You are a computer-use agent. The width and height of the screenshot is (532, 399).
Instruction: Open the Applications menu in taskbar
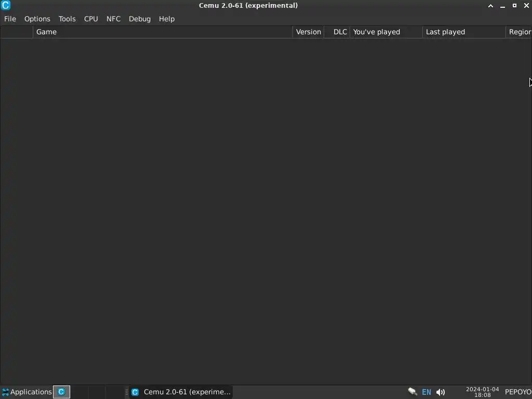(26, 392)
